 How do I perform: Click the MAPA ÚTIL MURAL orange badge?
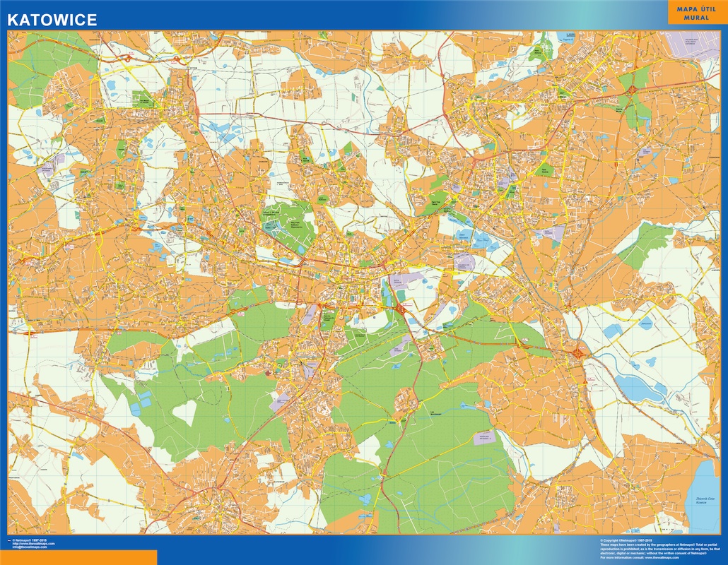point(697,13)
